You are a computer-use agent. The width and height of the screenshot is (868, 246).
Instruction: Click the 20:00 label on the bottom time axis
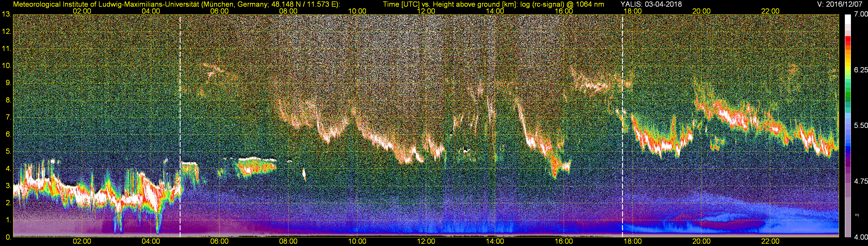coord(701,241)
